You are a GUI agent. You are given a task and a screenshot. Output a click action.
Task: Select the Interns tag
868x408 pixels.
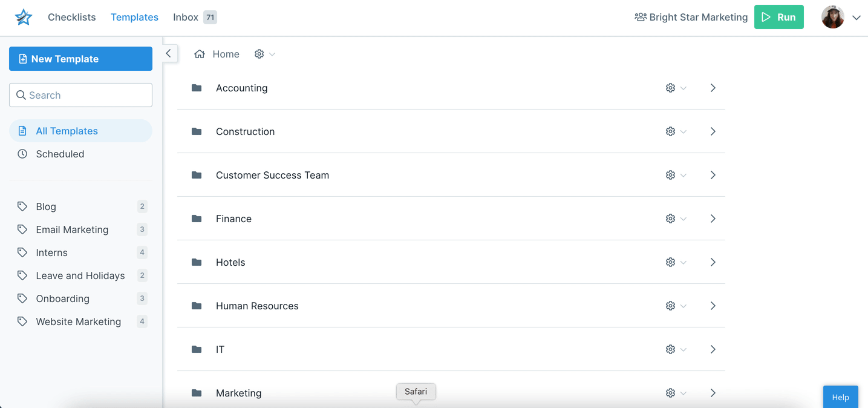tap(81, 252)
